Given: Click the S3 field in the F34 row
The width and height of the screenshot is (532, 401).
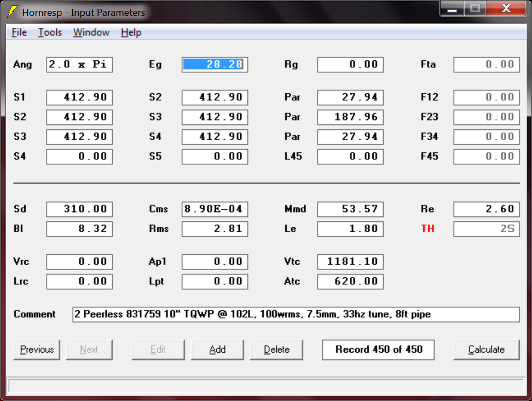Looking at the screenshot, I should click(79, 137).
